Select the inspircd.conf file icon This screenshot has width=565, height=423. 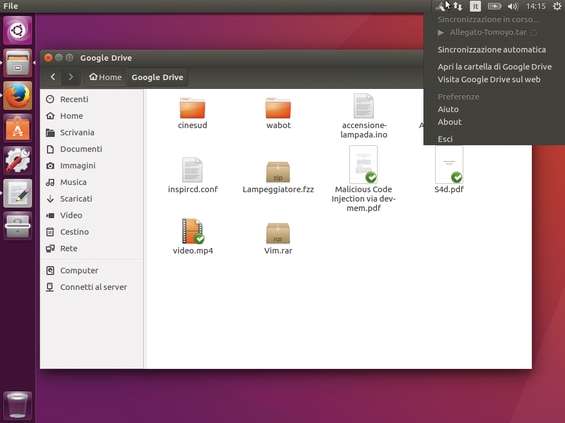pos(192,170)
